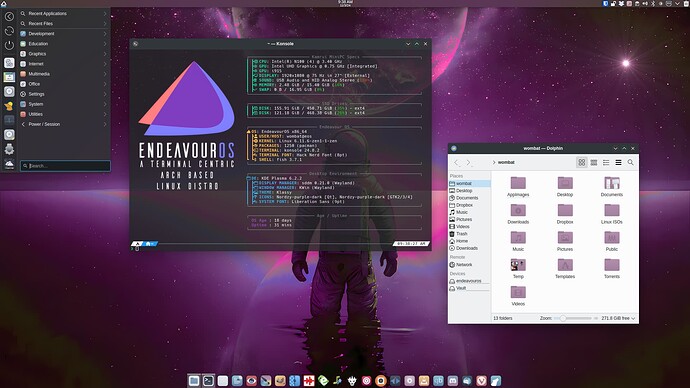Switch Dolphin to compact view mode
690x388 pixels.
click(594, 162)
